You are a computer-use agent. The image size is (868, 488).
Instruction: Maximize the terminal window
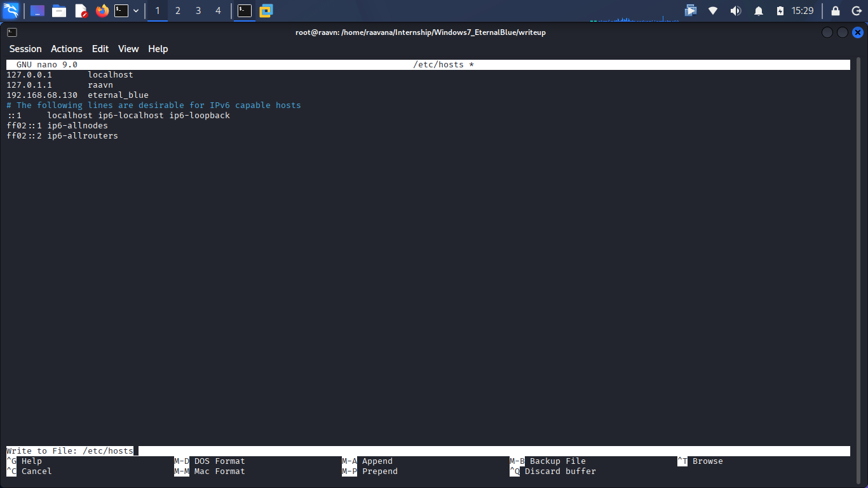843,32
